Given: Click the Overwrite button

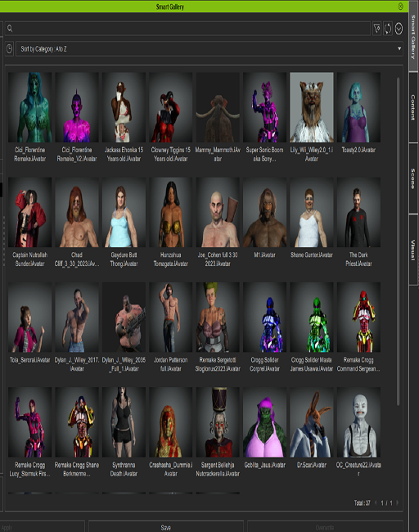Looking at the screenshot, I should tap(325, 527).
